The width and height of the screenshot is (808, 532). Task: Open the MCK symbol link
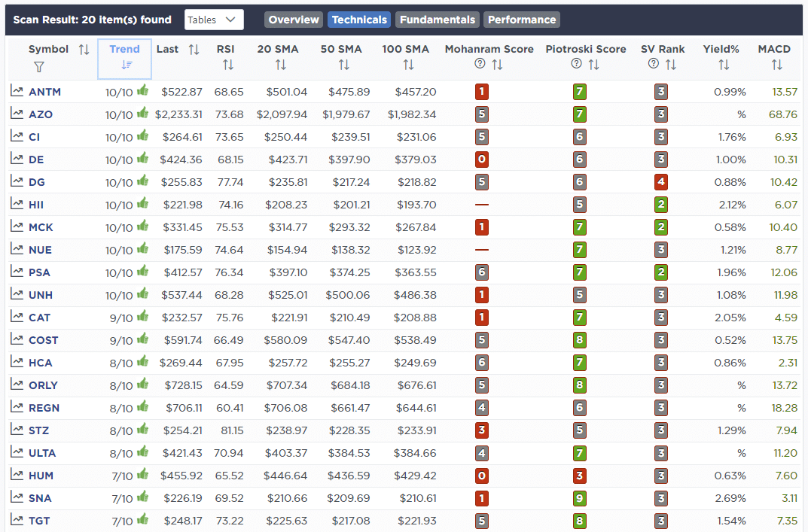click(41, 226)
